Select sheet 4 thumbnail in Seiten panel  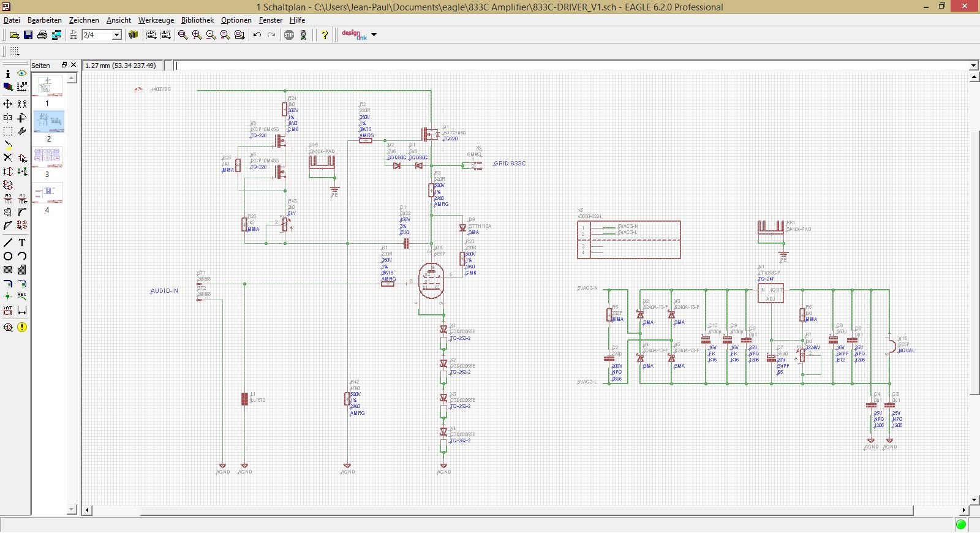tap(48, 193)
